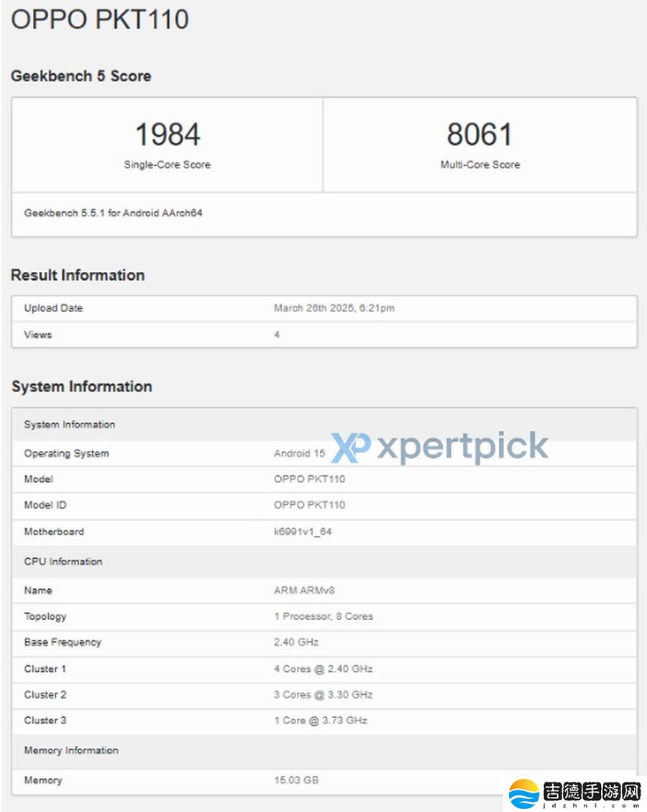
Task: Click the ARM ARMv8 value
Action: (x=304, y=590)
